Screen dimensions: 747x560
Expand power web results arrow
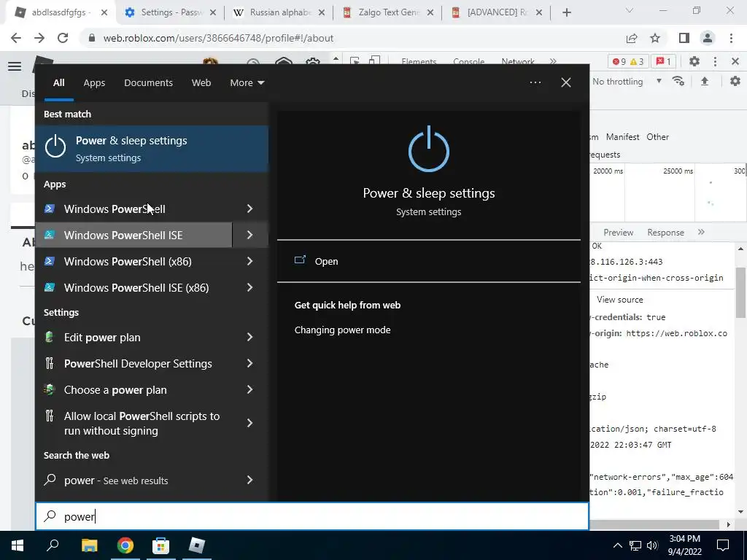point(249,480)
